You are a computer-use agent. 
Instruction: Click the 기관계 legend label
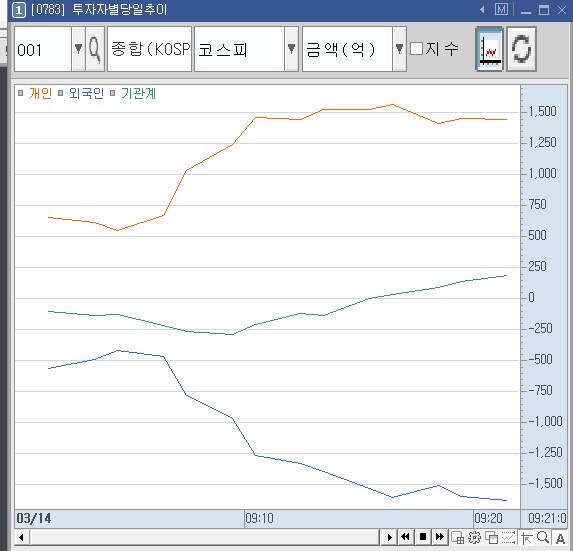pyautogui.click(x=138, y=94)
